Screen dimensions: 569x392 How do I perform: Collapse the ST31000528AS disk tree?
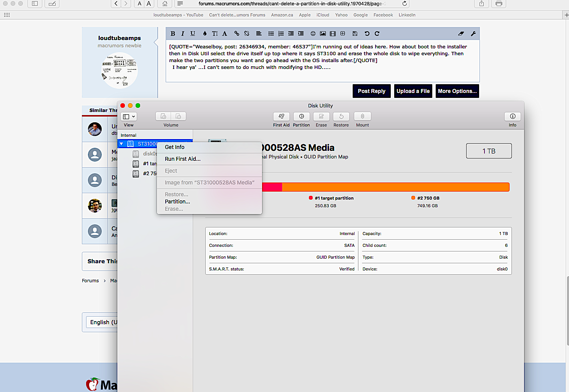(x=121, y=144)
